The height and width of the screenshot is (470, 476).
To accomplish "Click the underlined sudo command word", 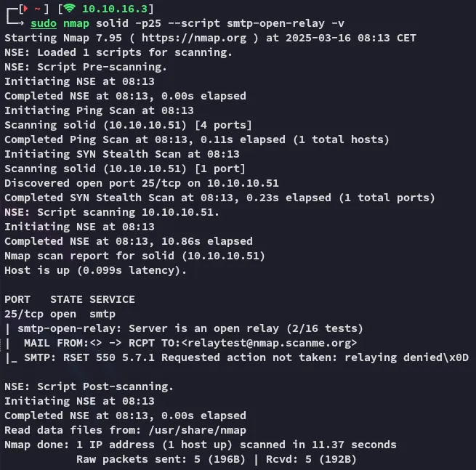I will click(43, 23).
